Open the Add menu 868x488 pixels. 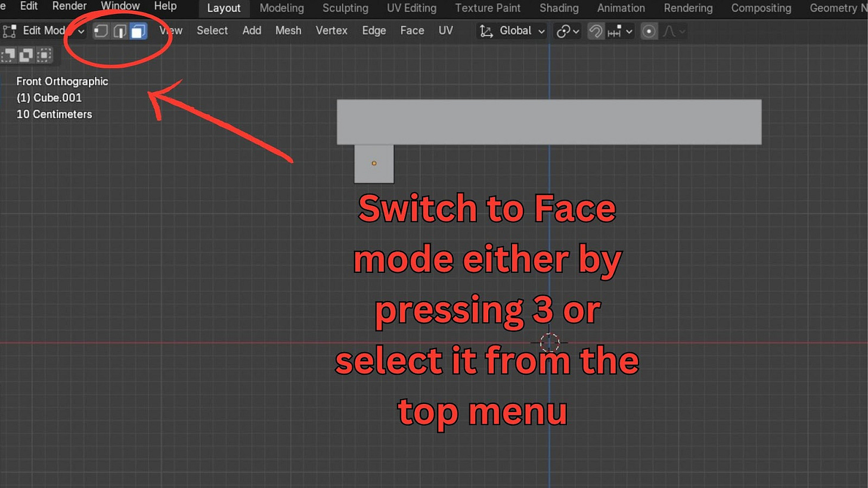click(x=252, y=30)
